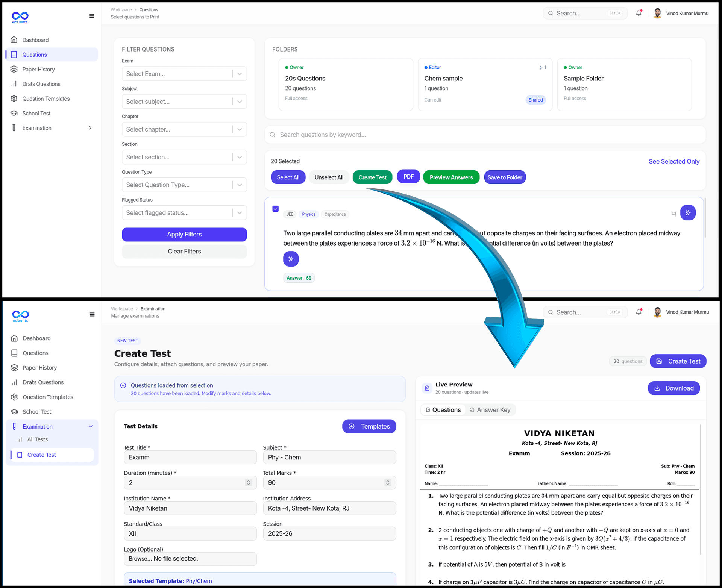Click green Create Test button
The image size is (722, 588).
point(372,177)
